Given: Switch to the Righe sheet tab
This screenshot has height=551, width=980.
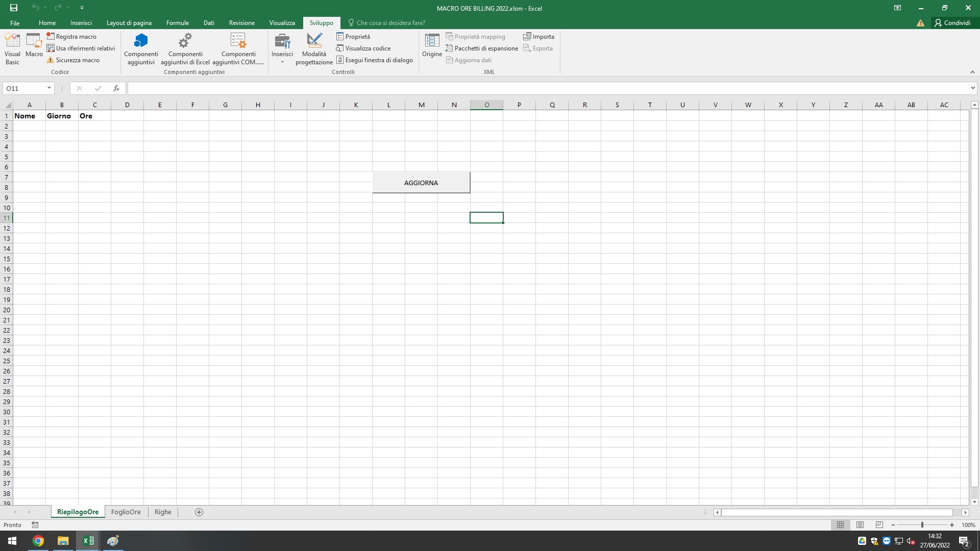Looking at the screenshot, I should tap(163, 512).
